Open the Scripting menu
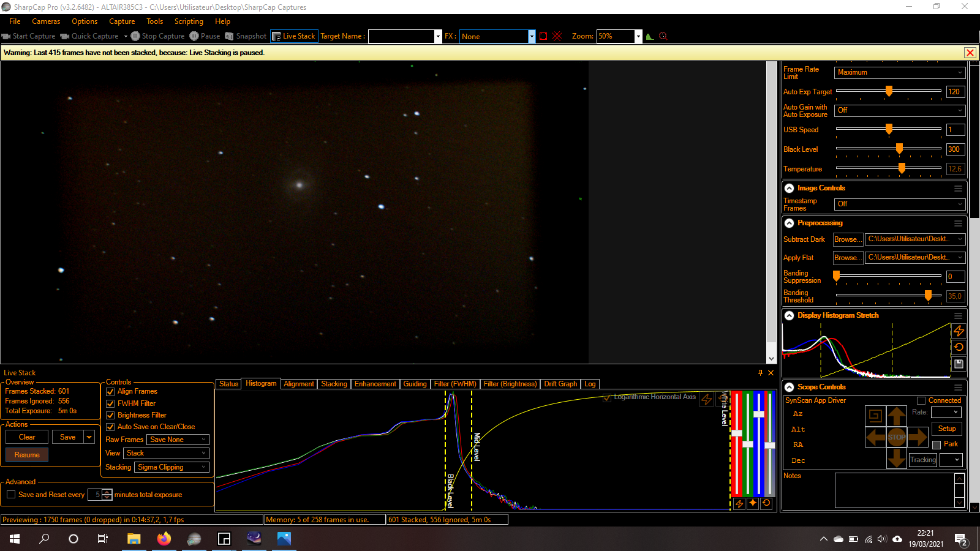 point(189,21)
